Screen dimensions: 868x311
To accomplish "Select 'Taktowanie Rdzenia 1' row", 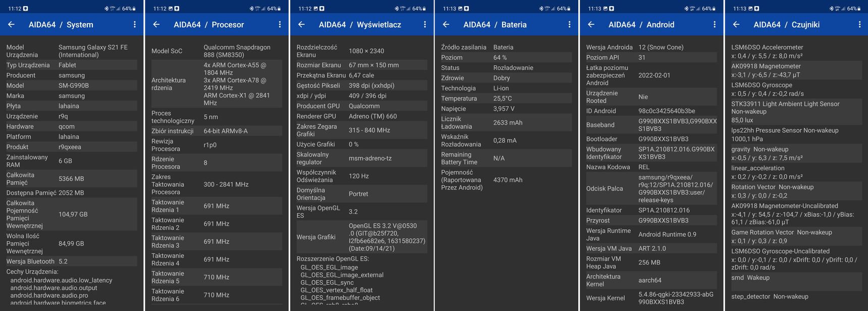I will click(x=216, y=206).
